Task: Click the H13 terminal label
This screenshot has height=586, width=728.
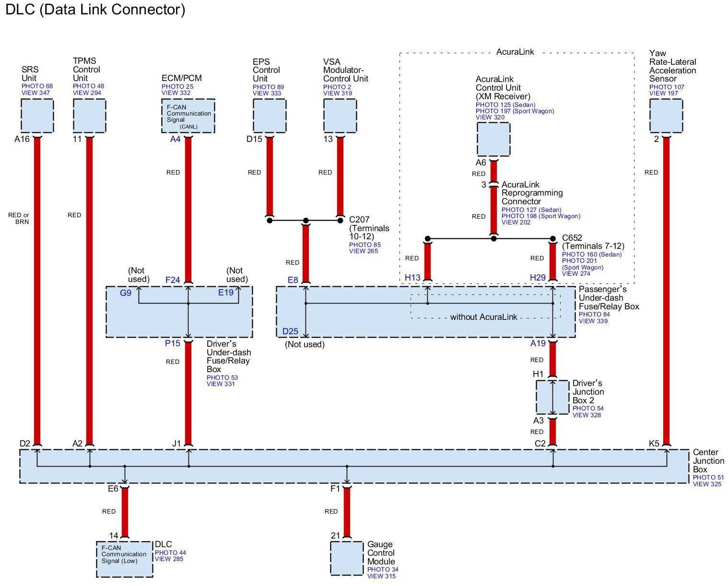Action: pyautogui.click(x=412, y=278)
